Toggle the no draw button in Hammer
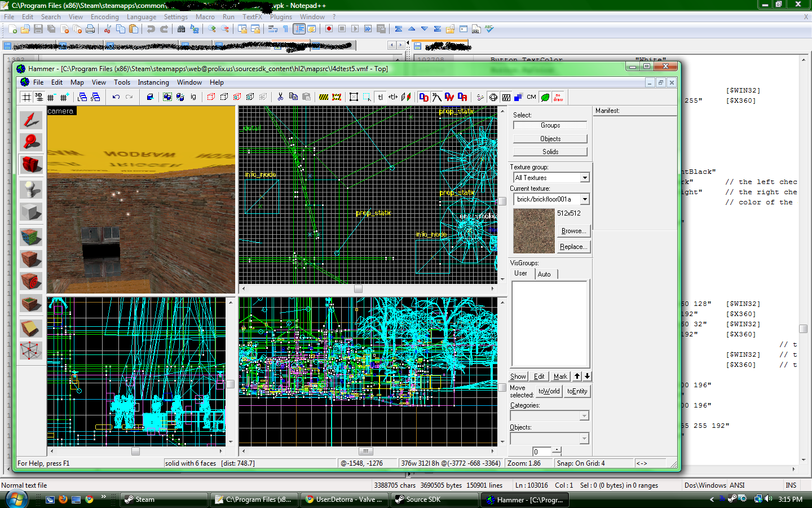Image resolution: width=812 pixels, height=508 pixels. coord(558,97)
